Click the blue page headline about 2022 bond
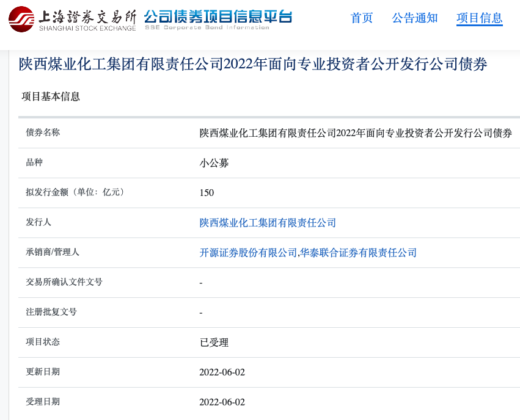Screen dimensions: 520x420 coord(253,64)
